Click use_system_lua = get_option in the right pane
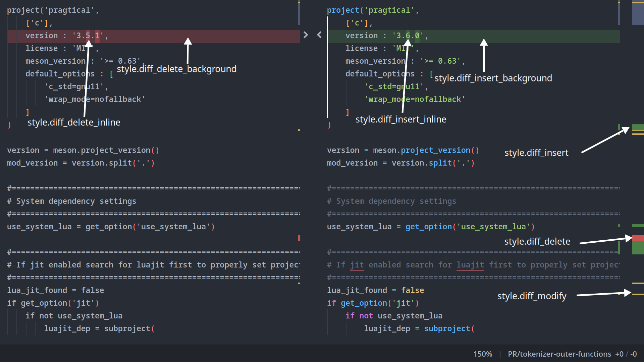 [431, 227]
